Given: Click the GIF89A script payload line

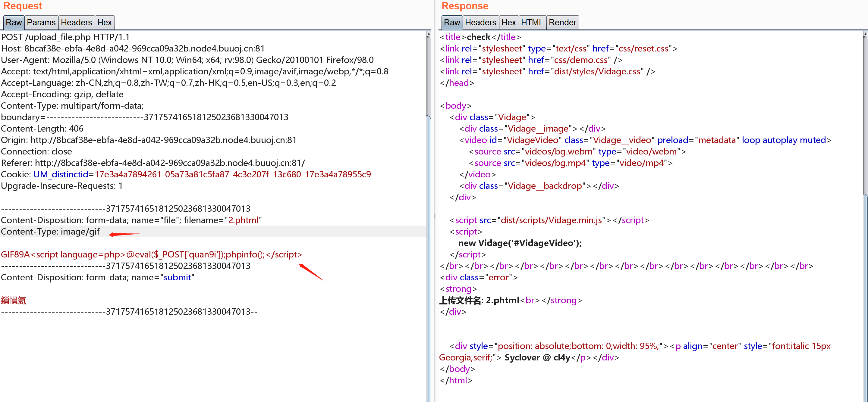Looking at the screenshot, I should (151, 254).
